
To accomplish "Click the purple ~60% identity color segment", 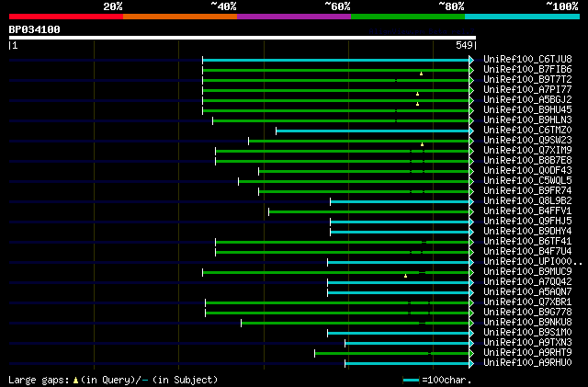I will [x=294, y=17].
